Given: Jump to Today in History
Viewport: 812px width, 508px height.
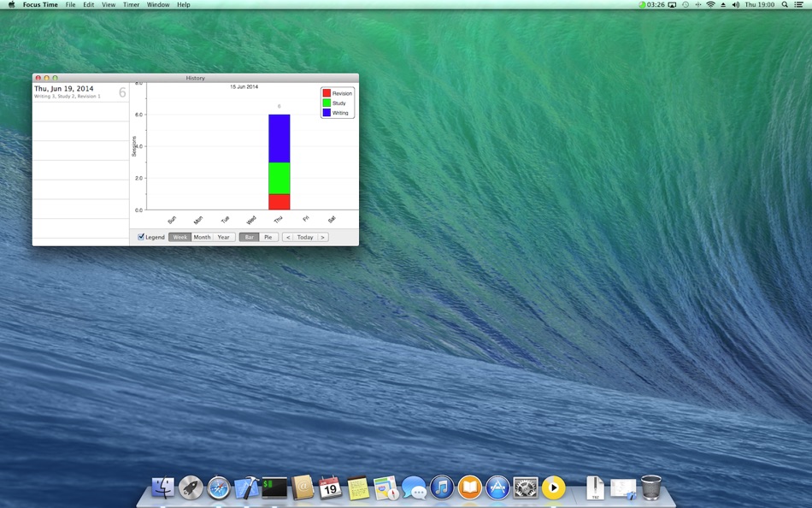Looking at the screenshot, I should coord(305,237).
